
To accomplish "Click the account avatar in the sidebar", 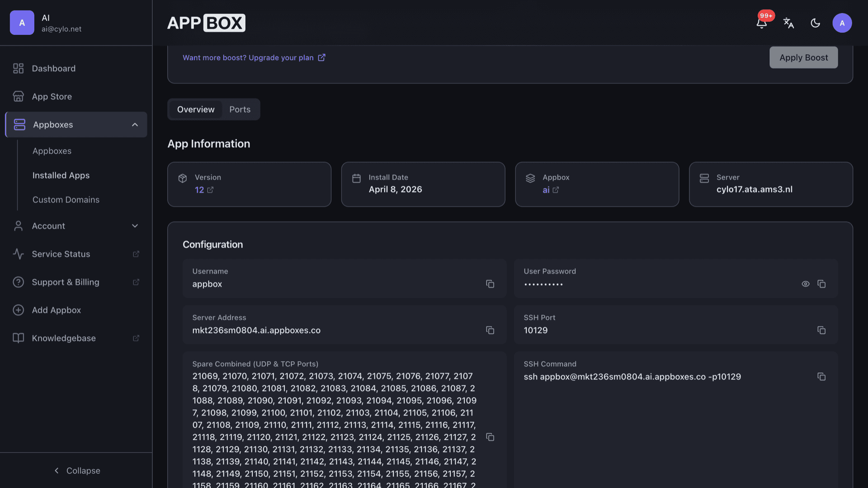I will pos(22,23).
